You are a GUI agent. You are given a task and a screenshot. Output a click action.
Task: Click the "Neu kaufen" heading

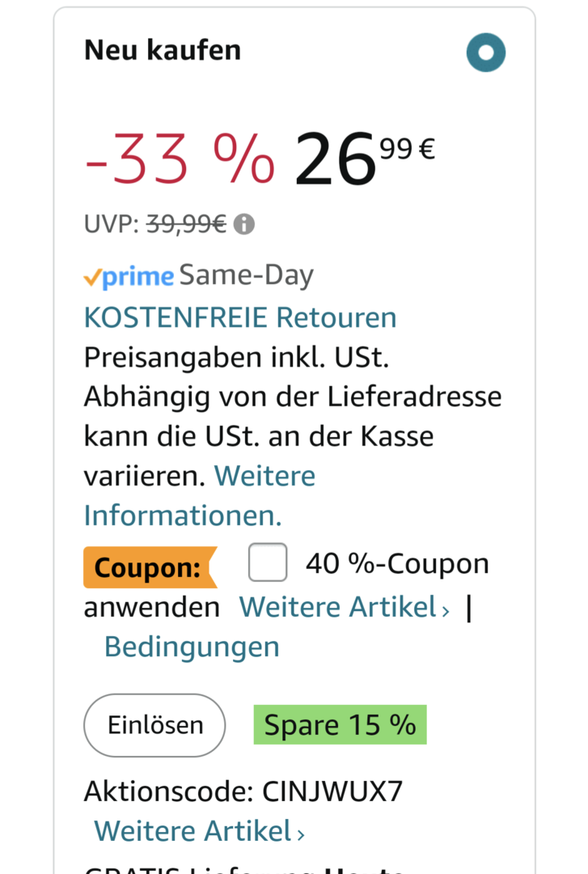(x=163, y=50)
